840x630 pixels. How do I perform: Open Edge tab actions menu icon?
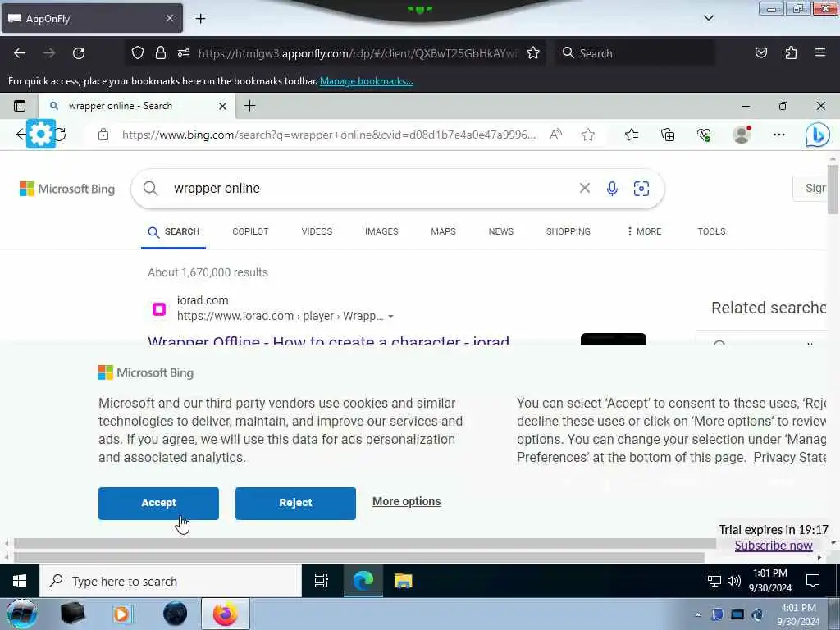[20, 106]
